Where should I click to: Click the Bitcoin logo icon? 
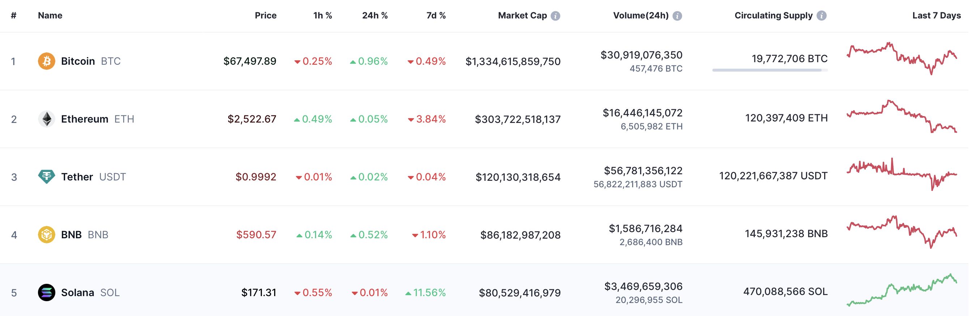(x=46, y=61)
